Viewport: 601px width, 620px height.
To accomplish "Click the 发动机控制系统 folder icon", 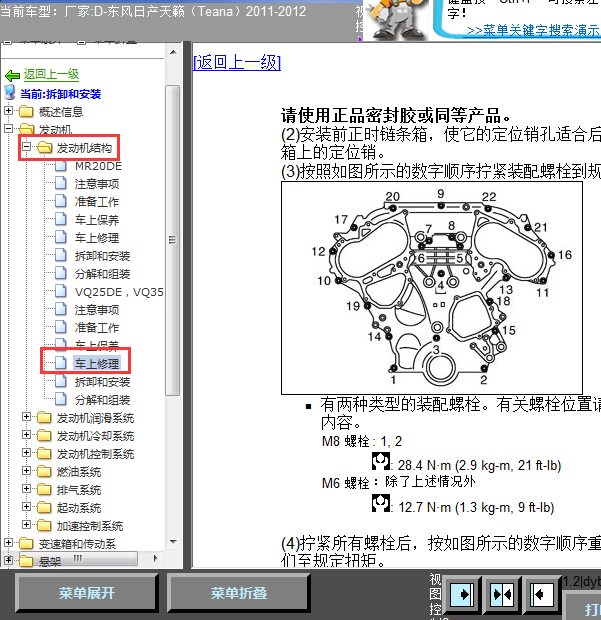I will (x=44, y=454).
